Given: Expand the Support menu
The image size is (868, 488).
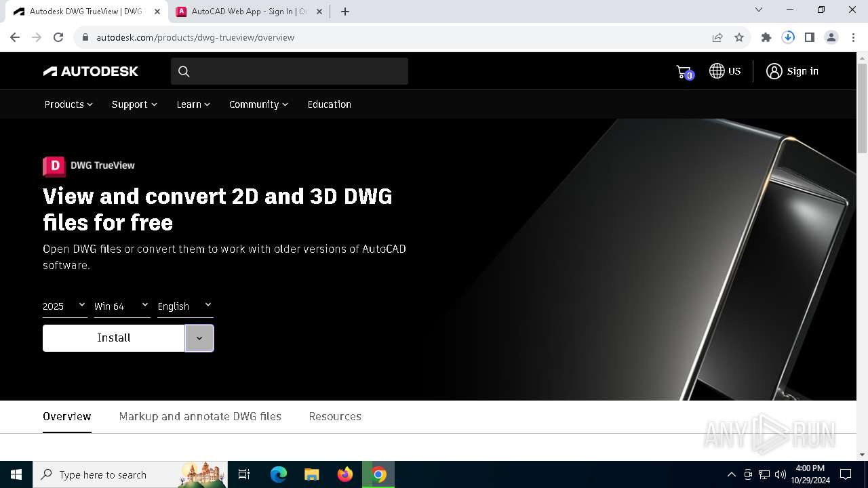Looking at the screenshot, I should [x=134, y=104].
